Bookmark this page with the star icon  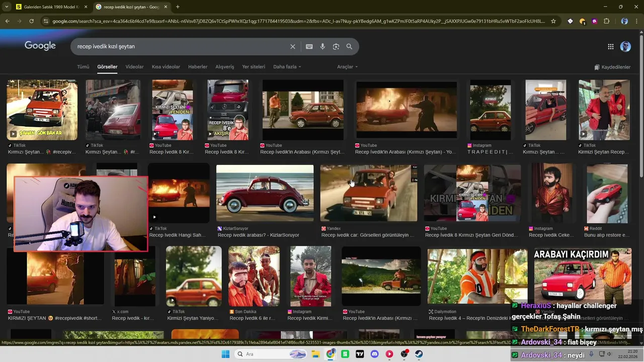coord(553,21)
